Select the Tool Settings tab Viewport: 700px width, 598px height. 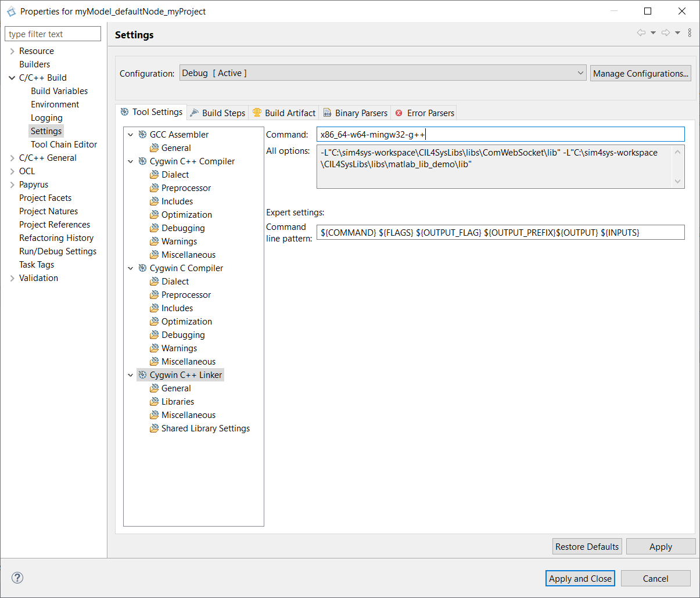pyautogui.click(x=151, y=112)
